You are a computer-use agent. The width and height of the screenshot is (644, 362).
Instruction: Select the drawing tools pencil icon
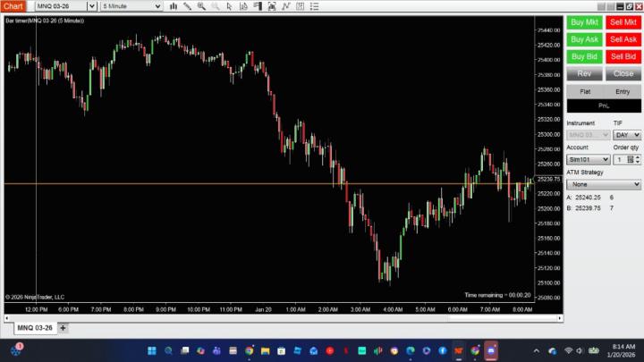point(188,6)
